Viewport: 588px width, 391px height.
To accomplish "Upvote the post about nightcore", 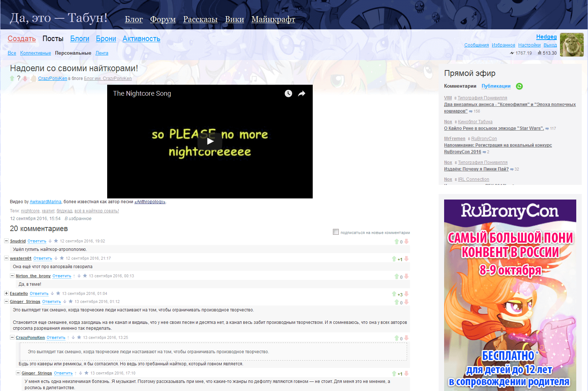I will (12, 78).
